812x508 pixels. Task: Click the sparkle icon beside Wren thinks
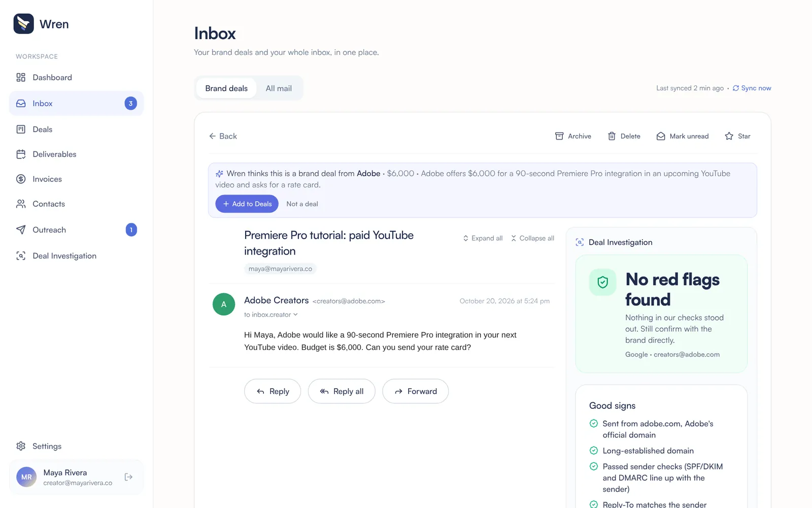(219, 174)
